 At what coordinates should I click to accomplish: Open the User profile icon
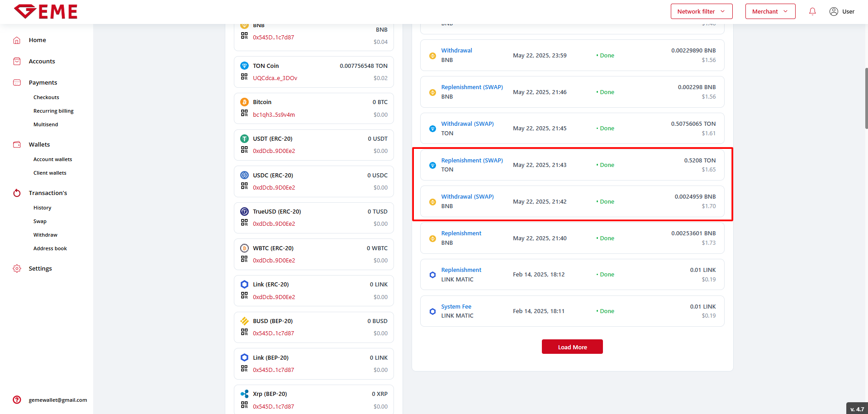(834, 12)
